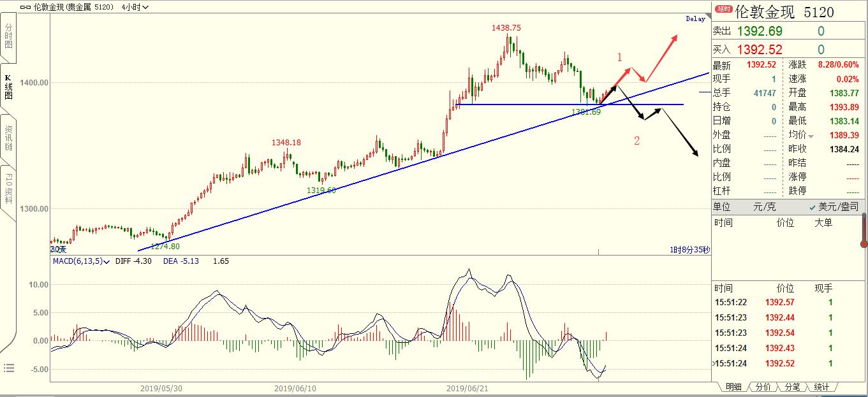868x397 pixels.
Task: Click the trade price 1392.43
Action: 779,348
